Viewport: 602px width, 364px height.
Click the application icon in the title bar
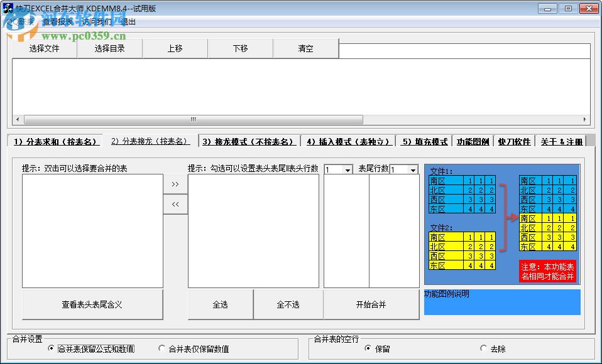pos(8,8)
